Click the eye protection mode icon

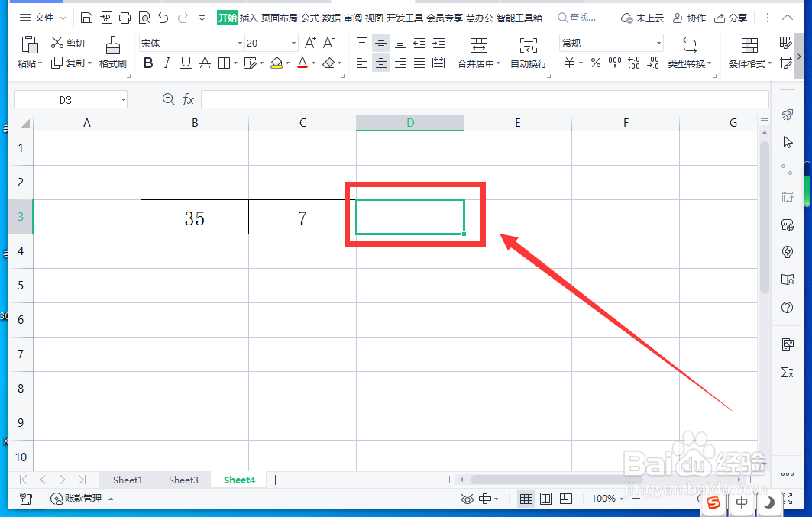click(x=467, y=499)
